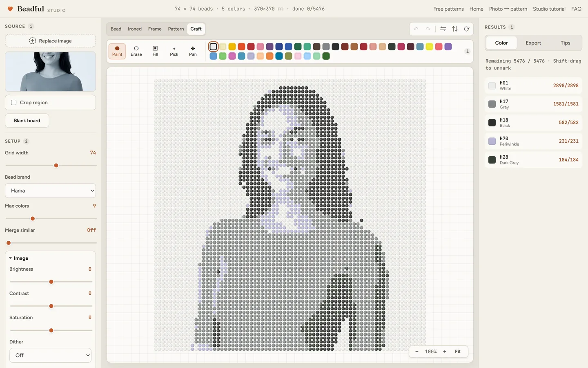588x368 pixels.
Task: Mark the H18 Black color row
Action: [533, 123]
